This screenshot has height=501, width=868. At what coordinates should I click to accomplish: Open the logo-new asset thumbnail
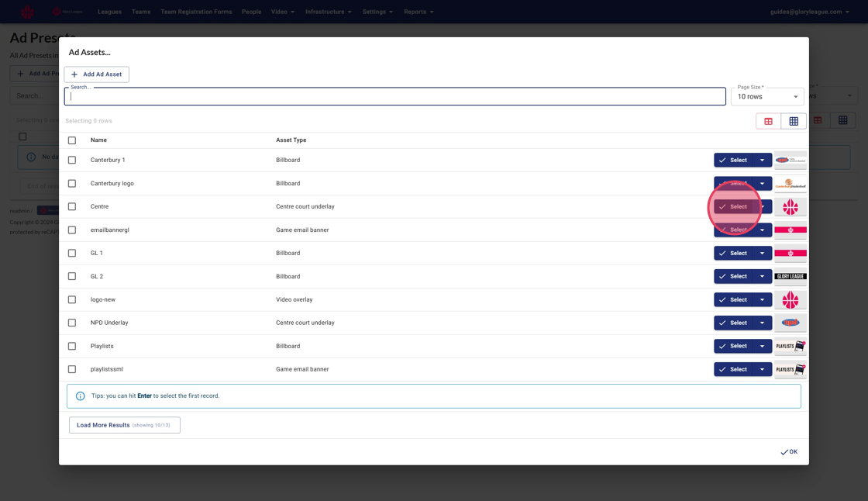coord(790,300)
